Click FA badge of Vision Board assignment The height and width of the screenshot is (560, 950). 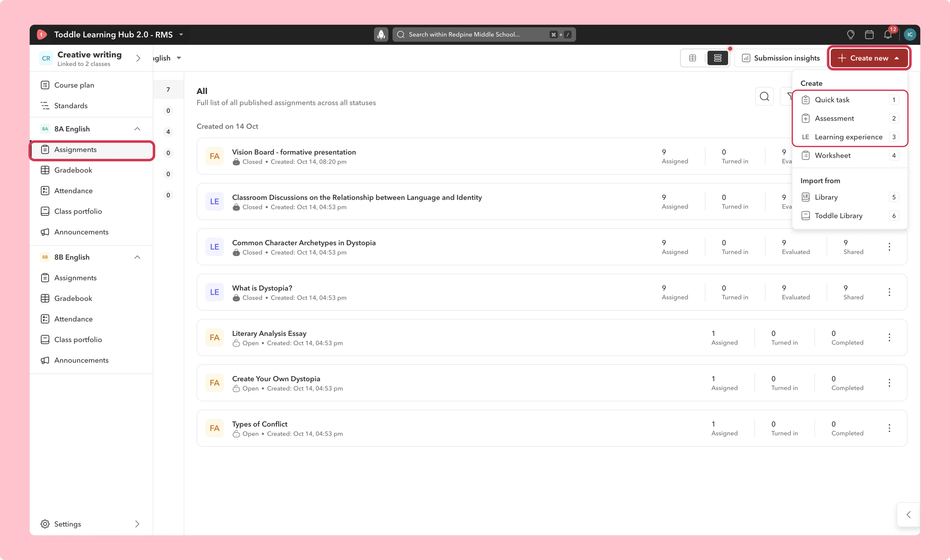pos(214,156)
